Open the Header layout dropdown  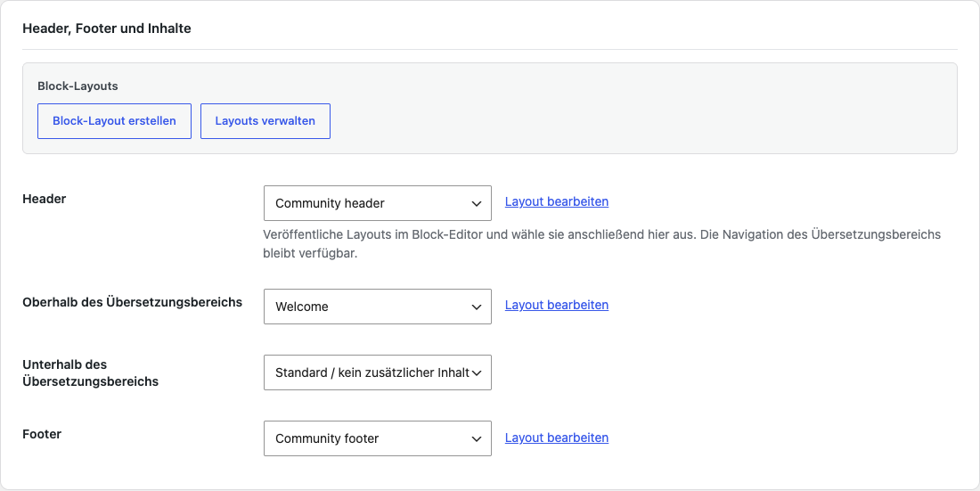coord(378,203)
